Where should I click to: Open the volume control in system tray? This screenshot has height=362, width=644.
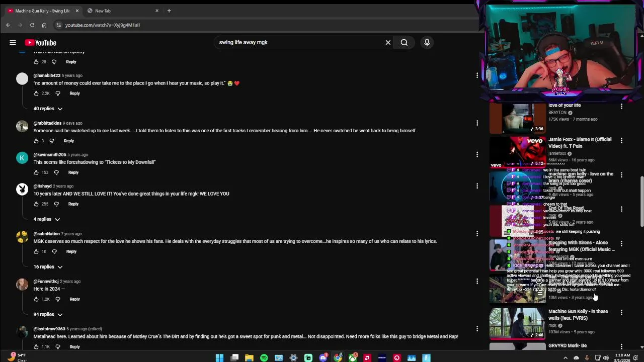pos(606,358)
